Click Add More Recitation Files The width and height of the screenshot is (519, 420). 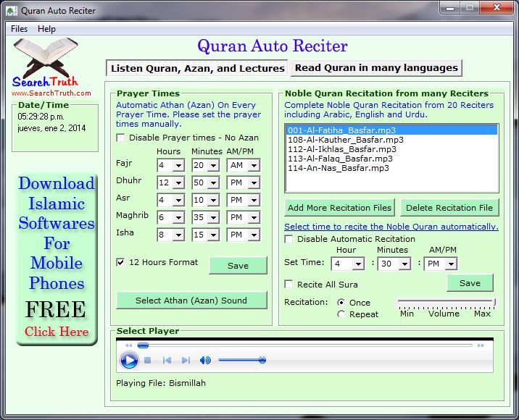click(x=340, y=208)
